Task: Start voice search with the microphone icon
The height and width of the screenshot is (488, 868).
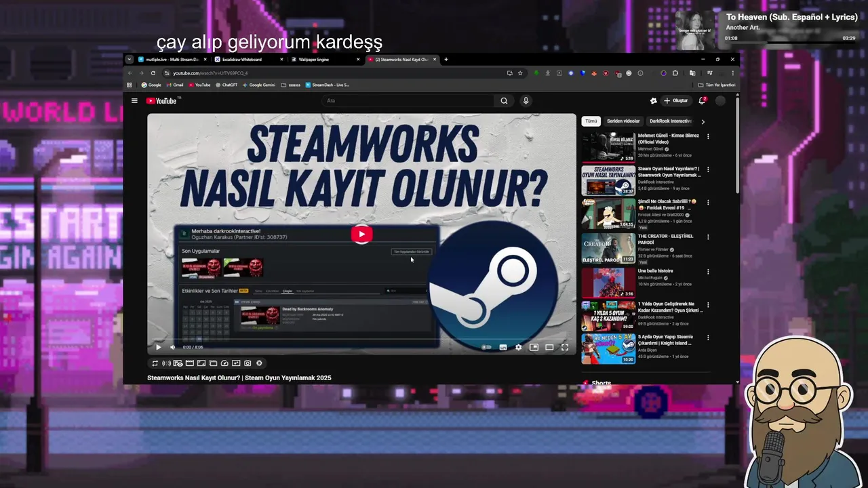Action: [526, 101]
